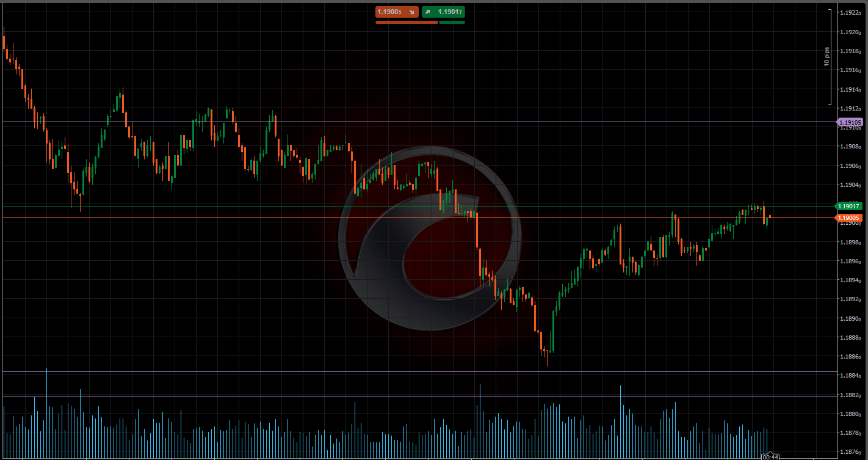Screen dimensions: 868x460
Task: Click the 10 pips scale indicator
Action: (x=827, y=57)
